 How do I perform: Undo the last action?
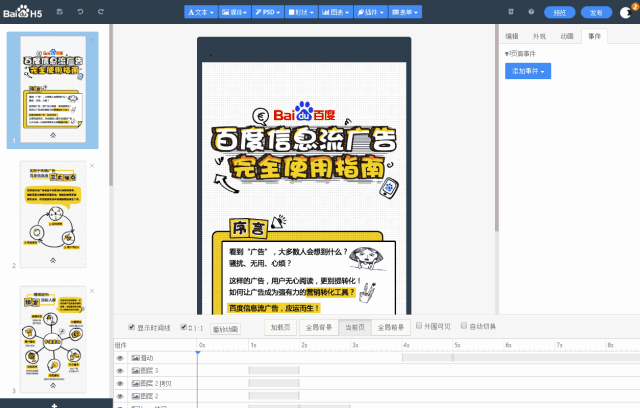pos(80,12)
